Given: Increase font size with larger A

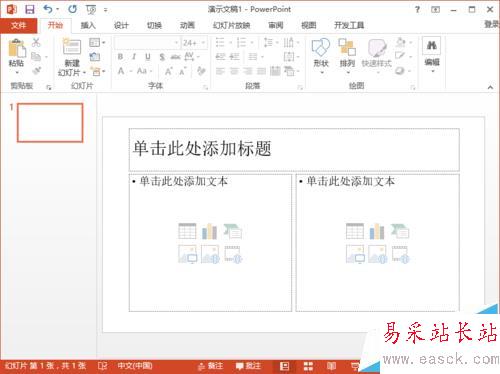Looking at the screenshot, I should pos(169,71).
